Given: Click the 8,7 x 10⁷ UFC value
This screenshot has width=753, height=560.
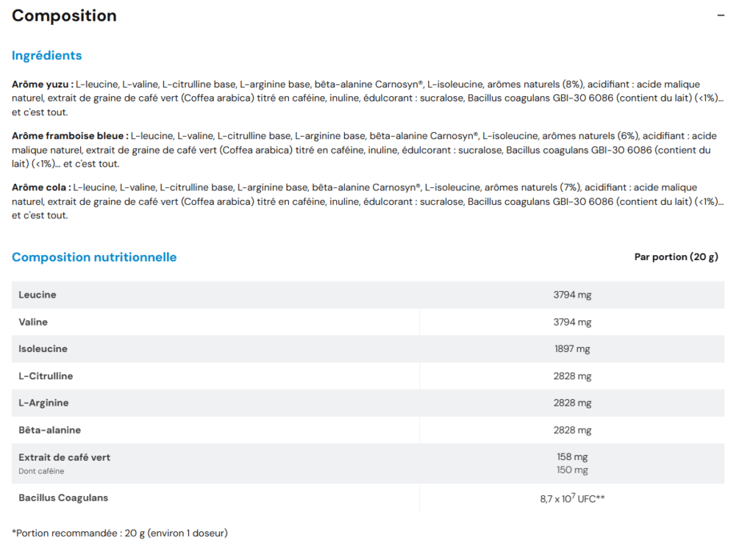Looking at the screenshot, I should click(572, 498).
